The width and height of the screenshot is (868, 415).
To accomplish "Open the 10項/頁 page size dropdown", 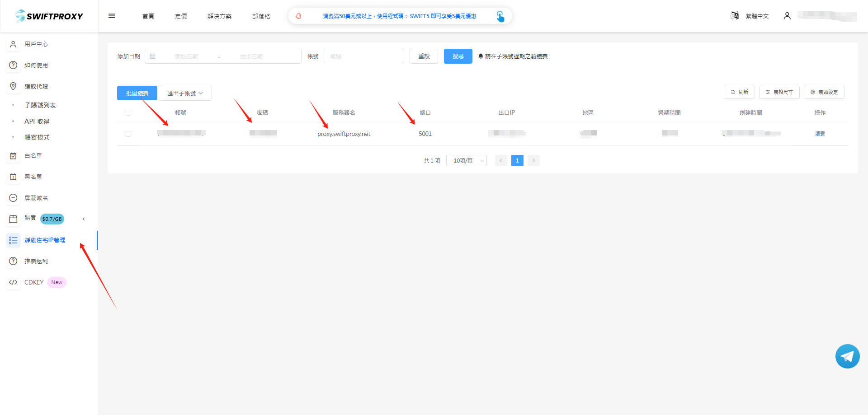I will click(x=466, y=161).
